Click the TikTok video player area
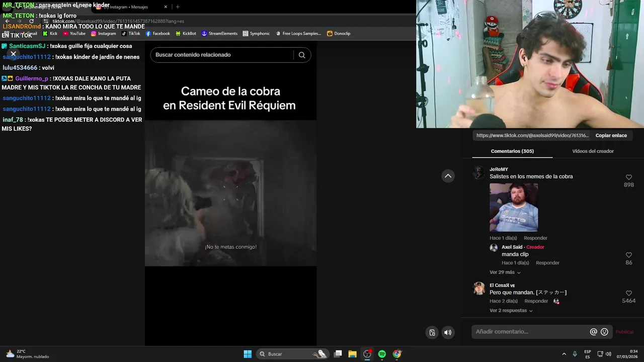The height and width of the screenshot is (362, 644). [x=230, y=193]
